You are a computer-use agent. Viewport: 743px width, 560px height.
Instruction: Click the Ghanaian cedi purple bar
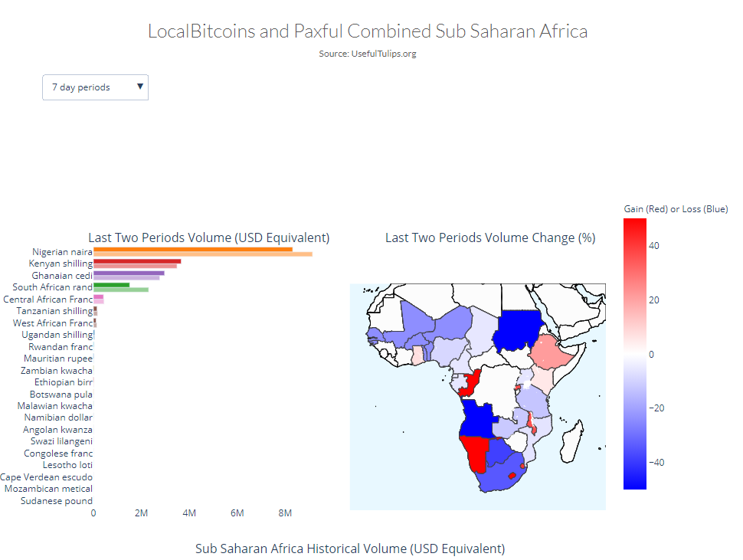click(129, 273)
